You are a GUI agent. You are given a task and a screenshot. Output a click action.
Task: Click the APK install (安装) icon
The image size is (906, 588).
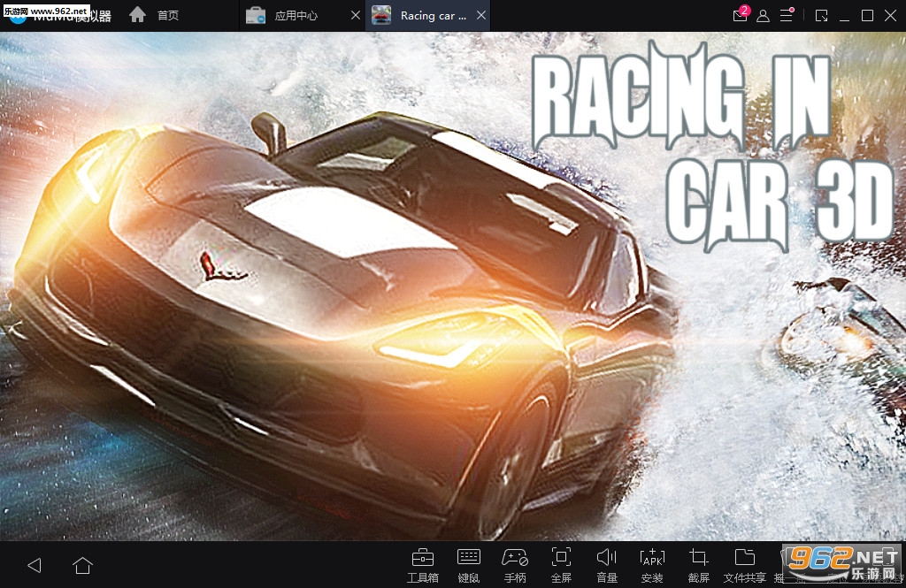(652, 563)
